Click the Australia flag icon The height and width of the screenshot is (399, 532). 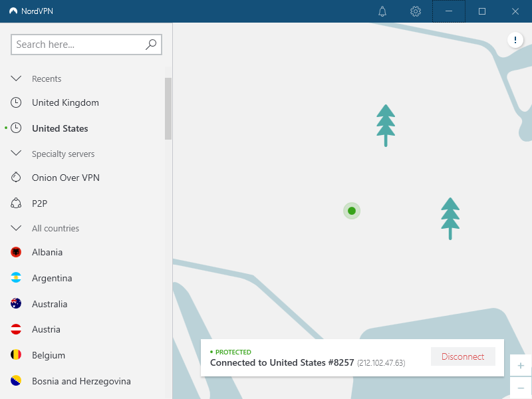tap(16, 303)
